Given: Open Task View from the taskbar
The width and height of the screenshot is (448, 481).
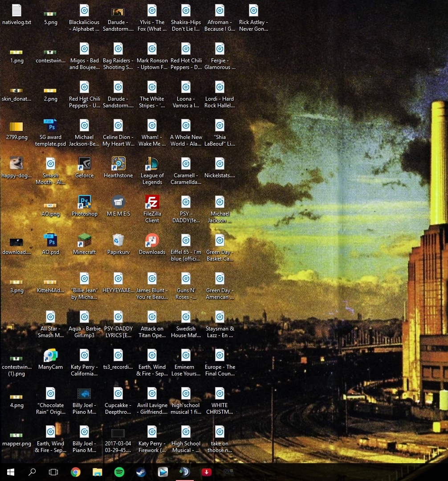Looking at the screenshot, I should tap(53, 472).
